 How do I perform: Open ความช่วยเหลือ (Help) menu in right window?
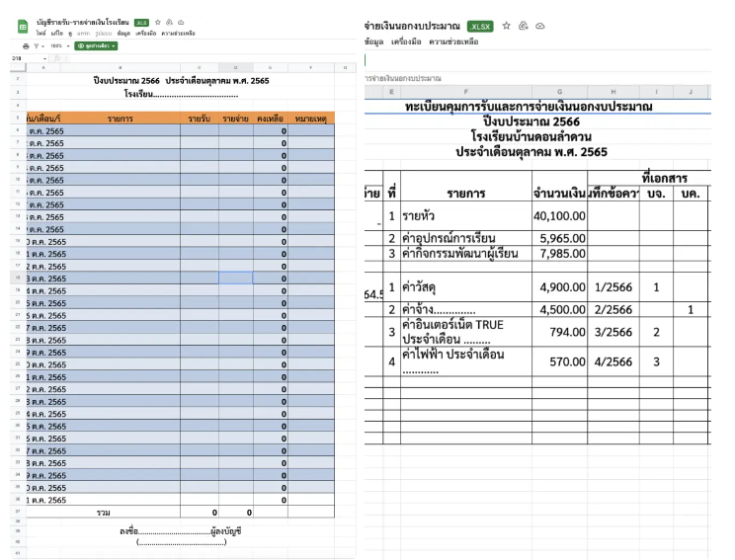453,41
